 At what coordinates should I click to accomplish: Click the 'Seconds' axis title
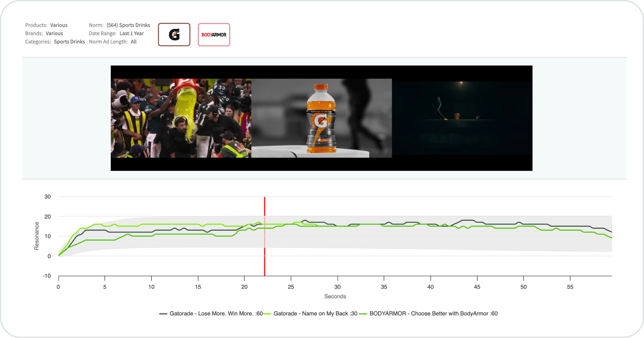coord(335,296)
